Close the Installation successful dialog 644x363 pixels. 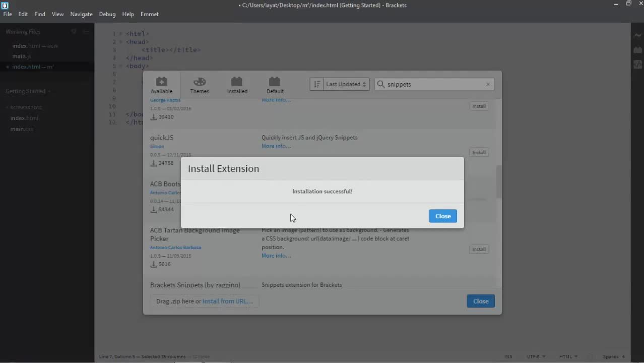pyautogui.click(x=442, y=216)
